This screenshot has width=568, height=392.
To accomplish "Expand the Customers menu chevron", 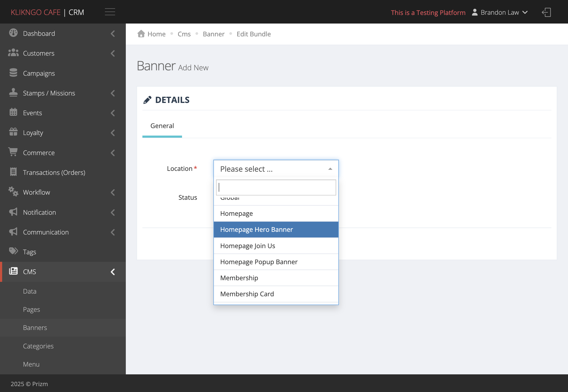I will [x=113, y=53].
